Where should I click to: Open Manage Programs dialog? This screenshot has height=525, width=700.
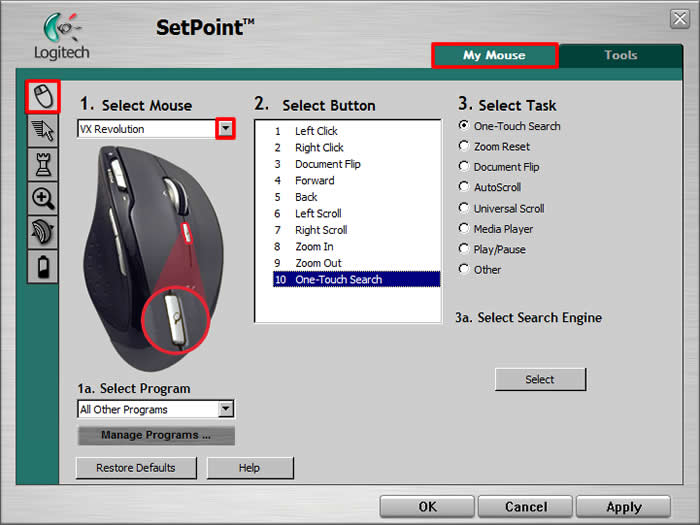tap(156, 435)
